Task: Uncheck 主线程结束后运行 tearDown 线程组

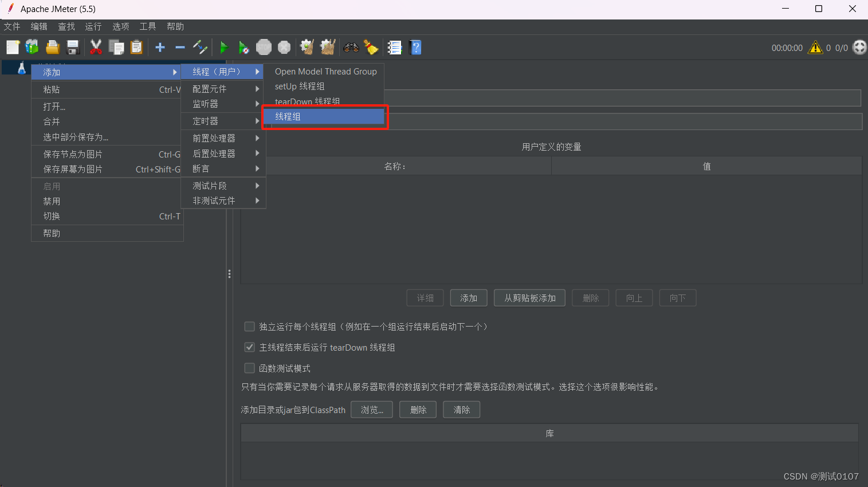Action: coord(249,347)
